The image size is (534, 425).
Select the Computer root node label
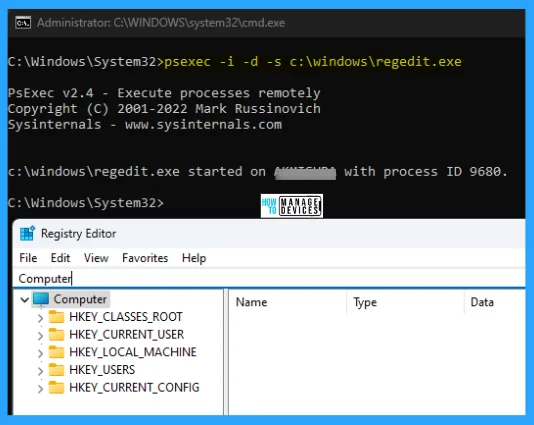pyautogui.click(x=80, y=299)
